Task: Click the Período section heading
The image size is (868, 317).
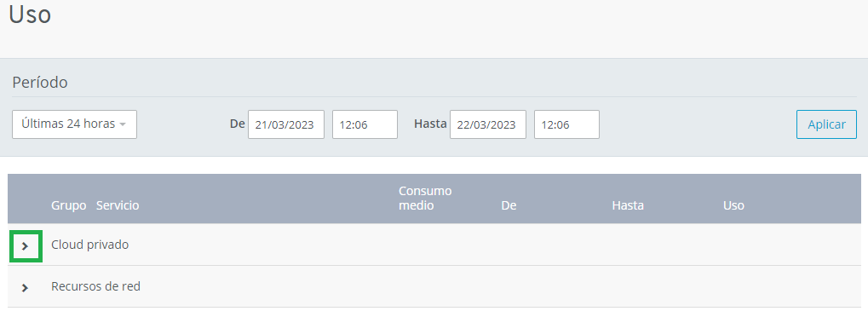Action: [40, 83]
